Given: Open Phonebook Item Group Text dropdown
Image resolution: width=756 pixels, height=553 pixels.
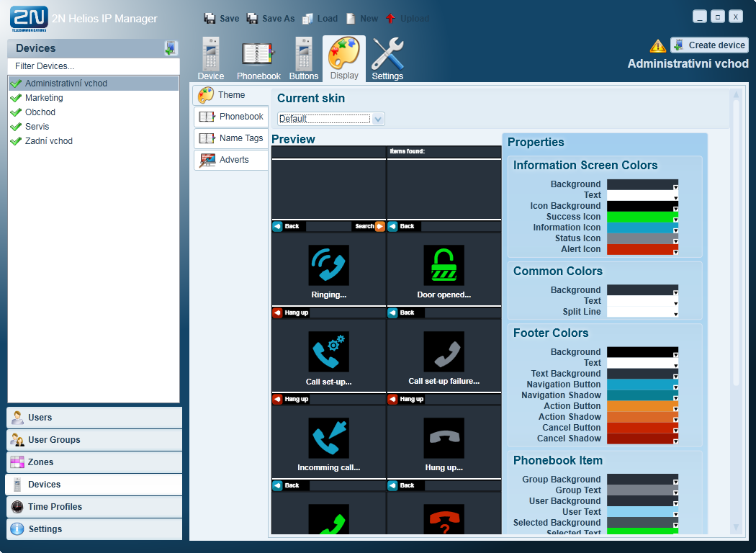Looking at the screenshot, I should click(x=675, y=493).
